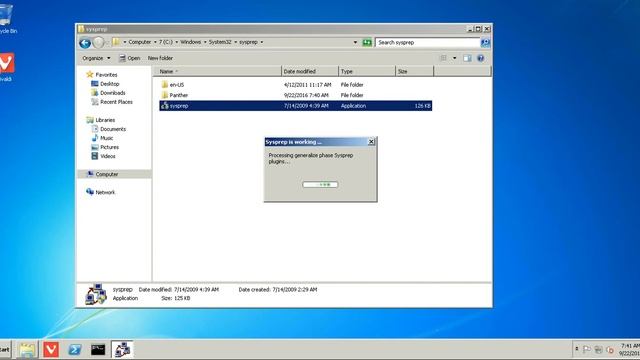Click the forward navigation arrow in Explorer
Screen dimensions: 640x360
click(98, 42)
